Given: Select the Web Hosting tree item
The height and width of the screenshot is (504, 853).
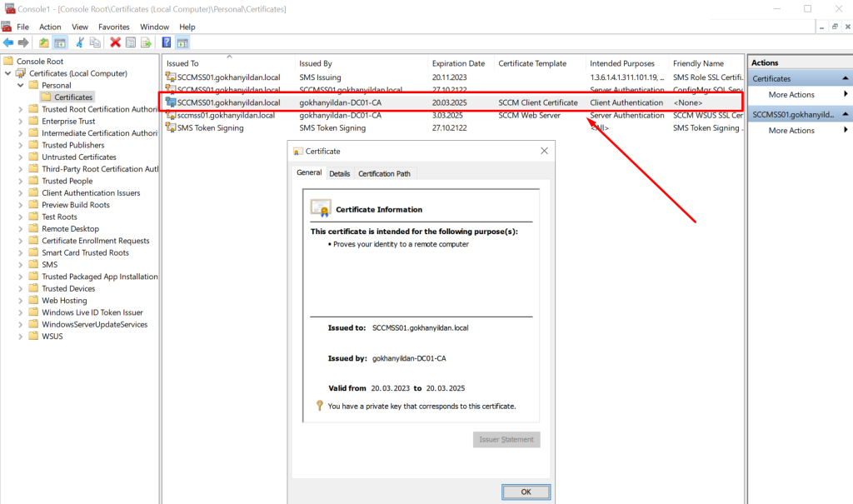Looking at the screenshot, I should click(x=64, y=301).
